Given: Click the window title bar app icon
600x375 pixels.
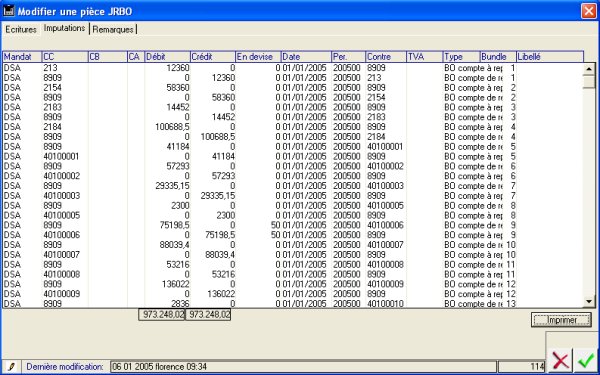Looking at the screenshot, I should click(9, 11).
